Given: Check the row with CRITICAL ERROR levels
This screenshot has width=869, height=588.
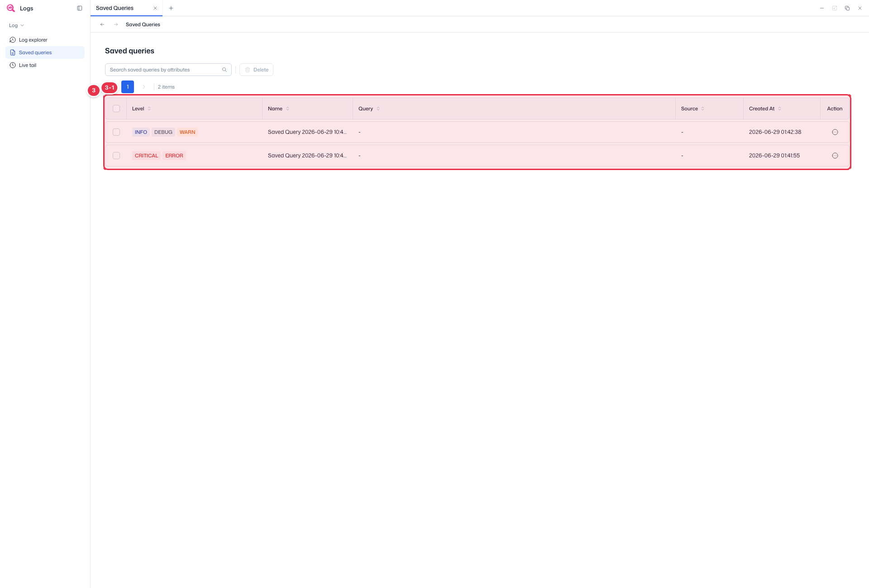Looking at the screenshot, I should pyautogui.click(x=116, y=156).
